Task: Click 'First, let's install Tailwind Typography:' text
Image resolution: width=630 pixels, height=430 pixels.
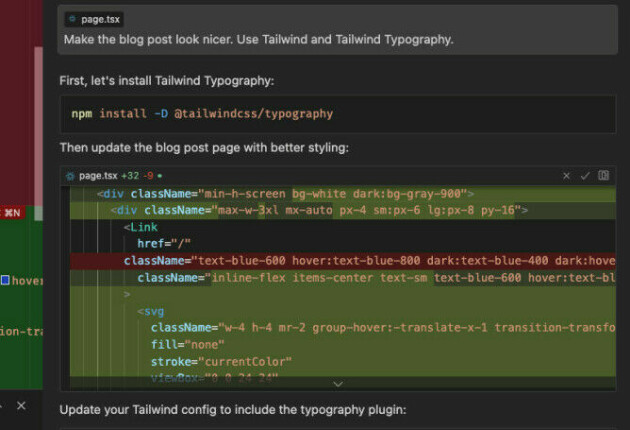Action: click(x=167, y=81)
